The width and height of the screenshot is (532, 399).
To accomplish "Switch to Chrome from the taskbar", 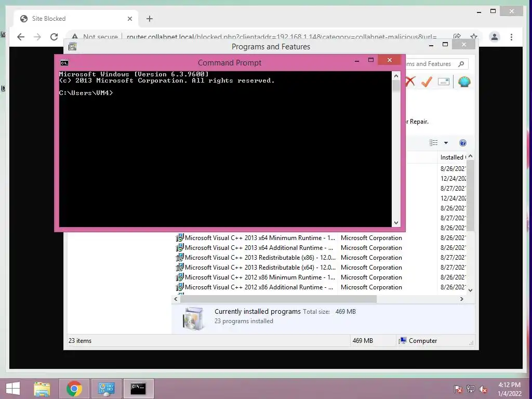I will tap(74, 389).
